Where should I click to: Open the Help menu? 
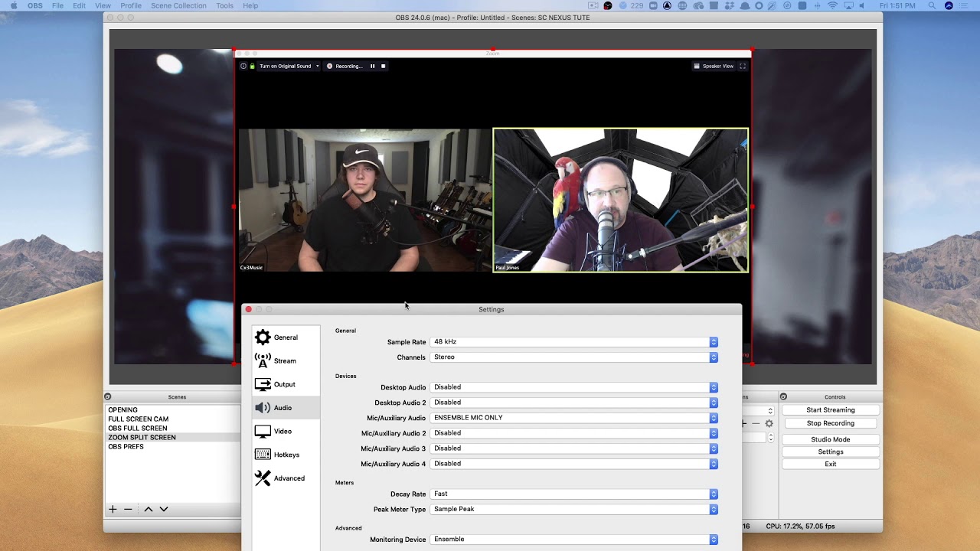[x=250, y=5]
